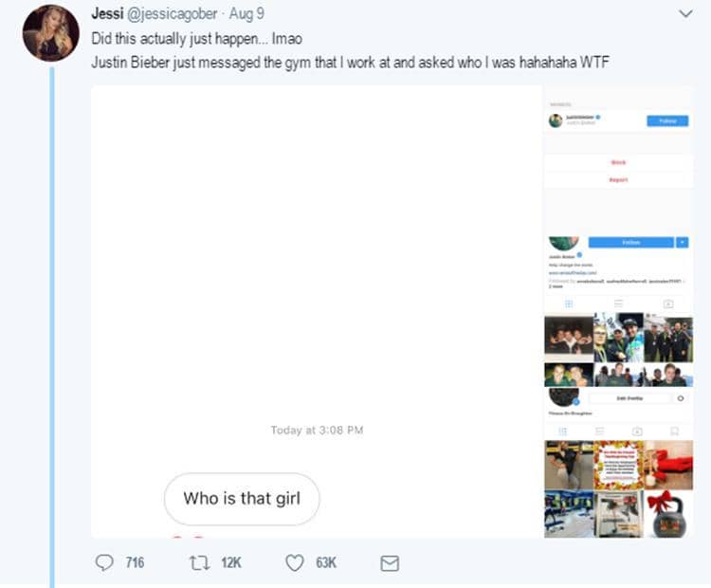Select list view tab on Bieber profile
The image size is (711, 588).
coord(618,303)
